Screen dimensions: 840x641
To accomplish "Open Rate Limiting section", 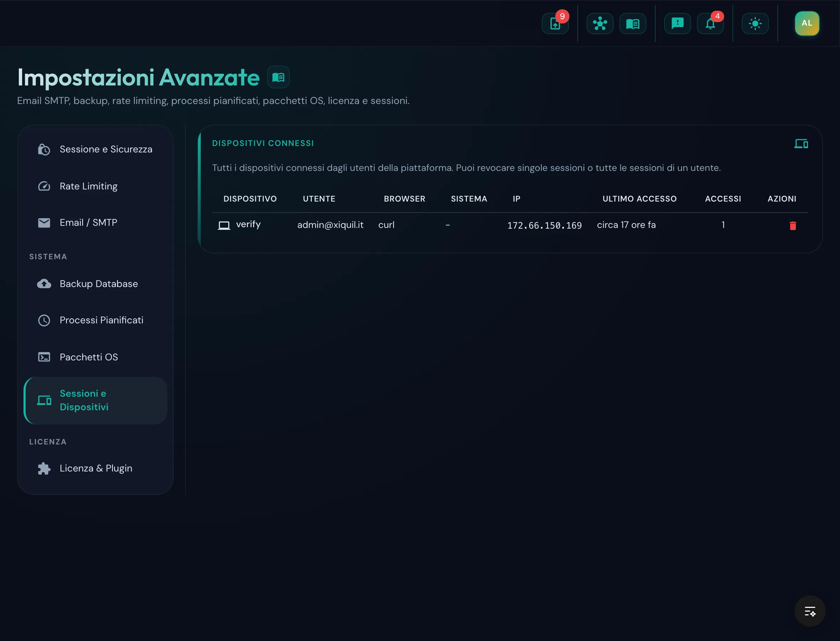I will tap(95, 186).
